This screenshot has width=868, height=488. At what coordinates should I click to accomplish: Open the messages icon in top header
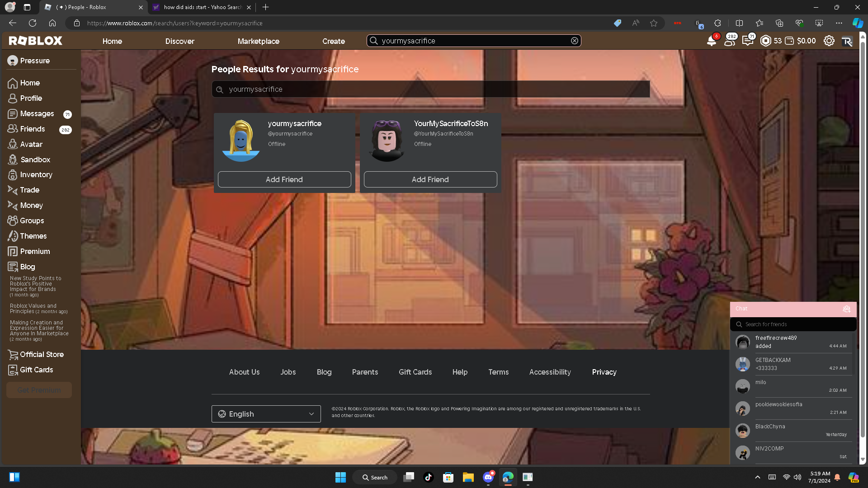click(x=747, y=41)
